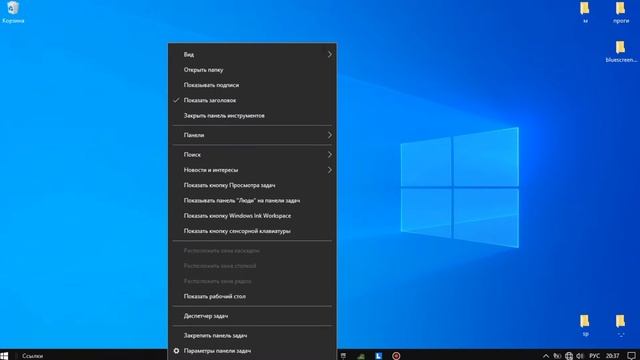Screen dimensions: 640x360
Task: Open the notification center icon
Action: pos(631,356)
